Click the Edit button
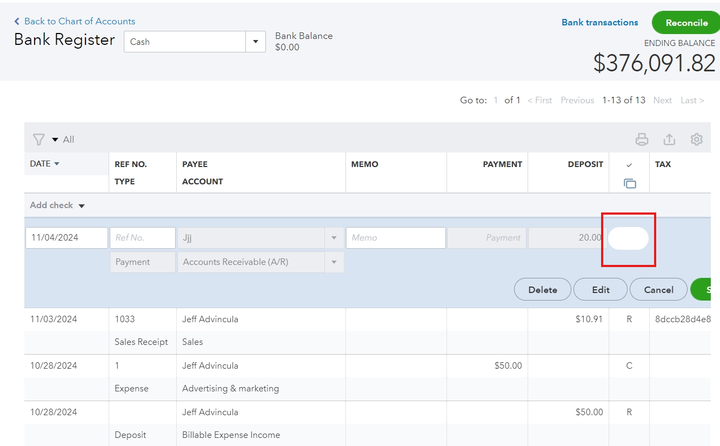The height and width of the screenshot is (446, 720). pos(600,290)
